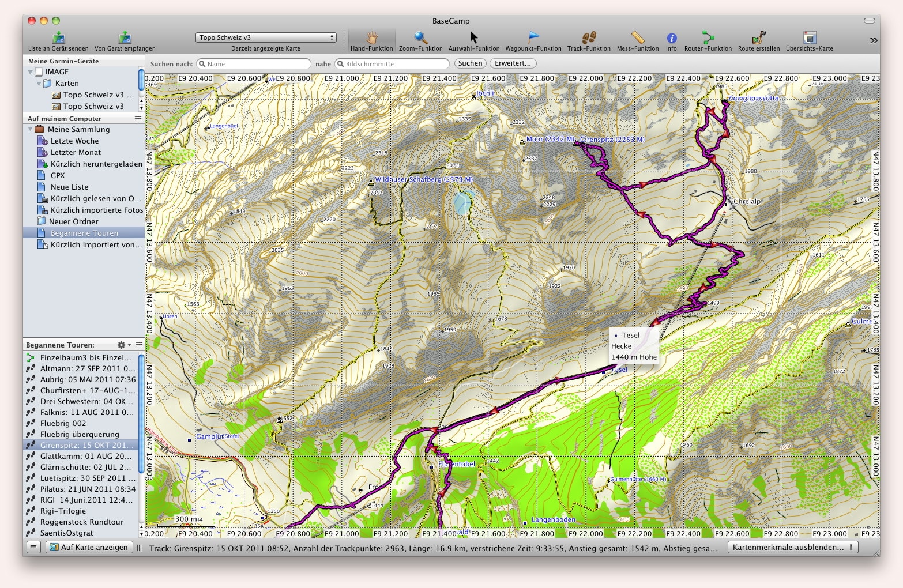
Task: Click Liste an Gerät senden icon
Action: click(x=58, y=38)
